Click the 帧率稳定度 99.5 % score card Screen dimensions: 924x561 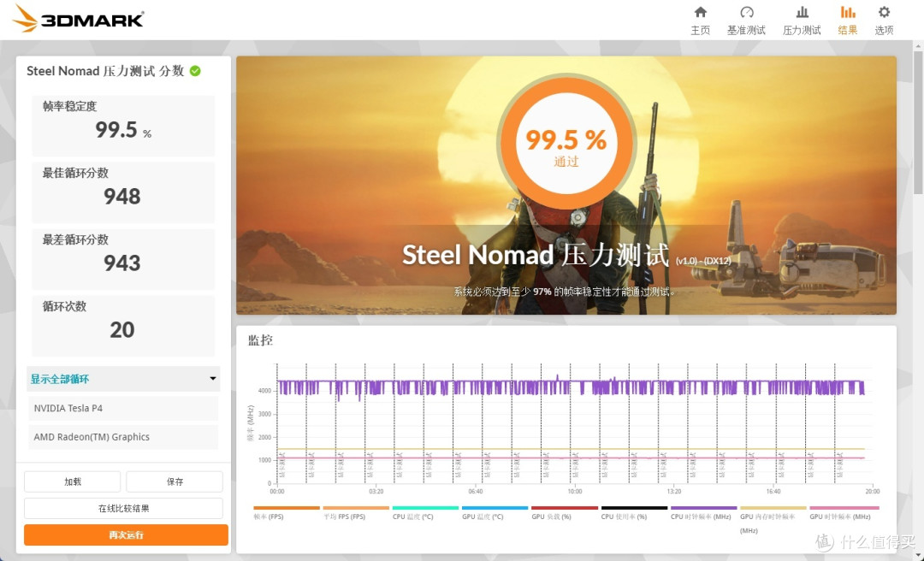click(123, 126)
